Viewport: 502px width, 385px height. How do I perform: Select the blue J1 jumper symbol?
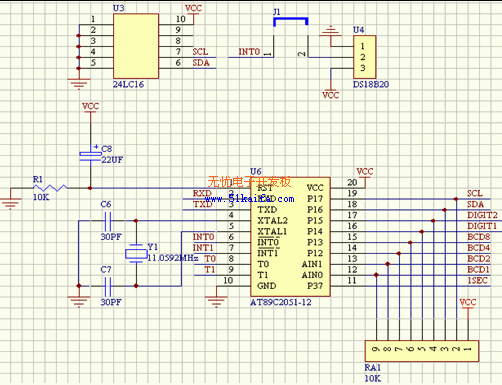pyautogui.click(x=290, y=22)
